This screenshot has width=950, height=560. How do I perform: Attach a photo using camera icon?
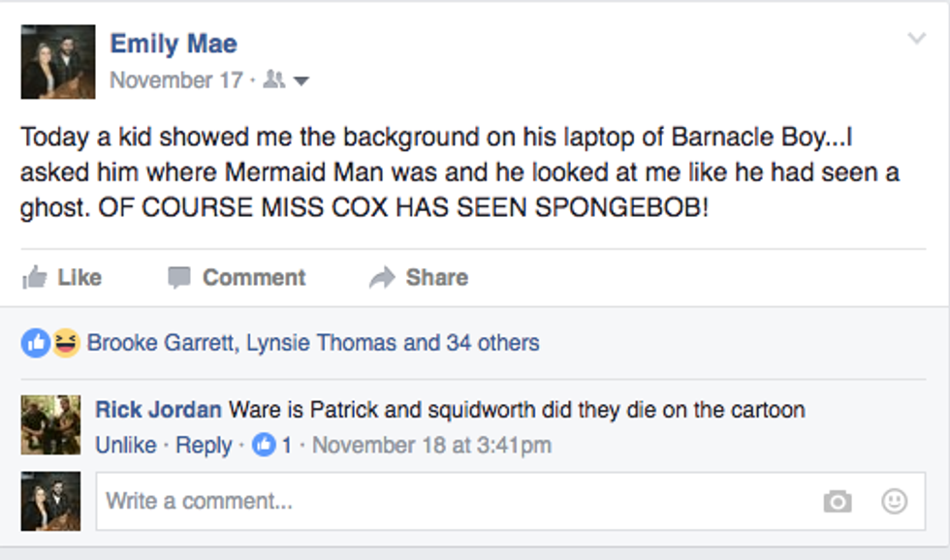837,501
